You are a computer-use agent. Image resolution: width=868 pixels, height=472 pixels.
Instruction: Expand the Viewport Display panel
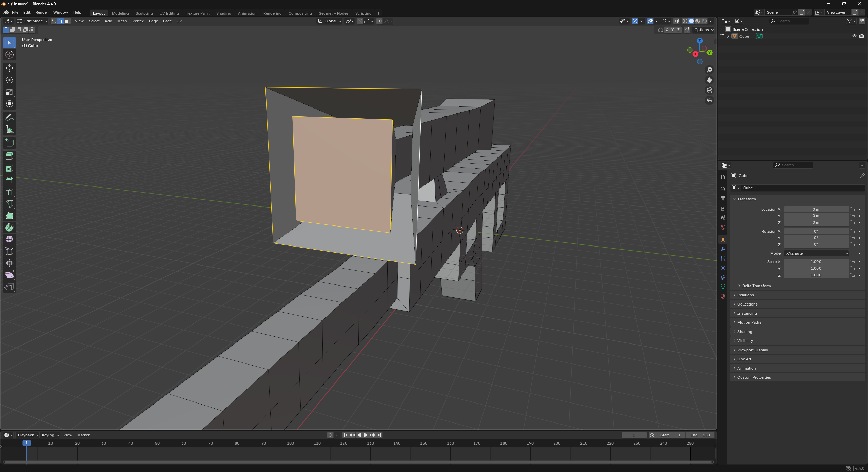tap(752, 350)
